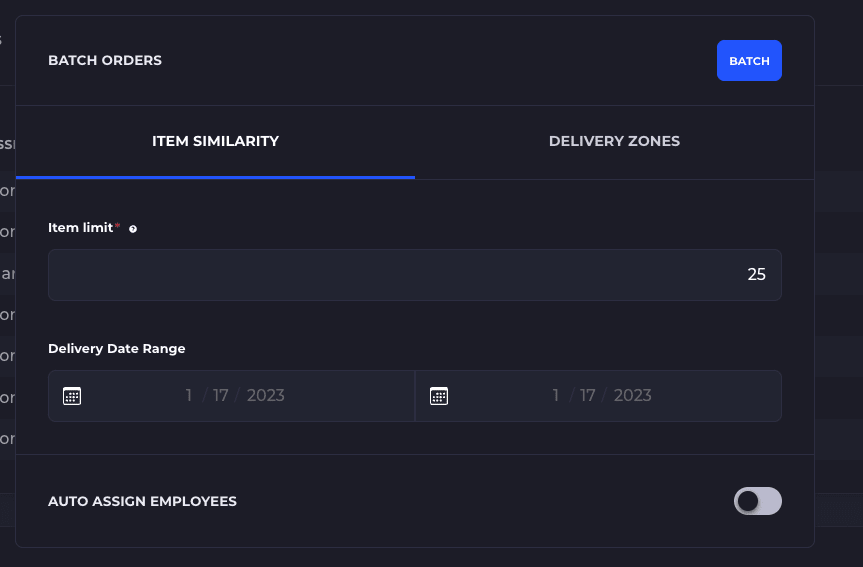The image size is (863, 567).
Task: Select the end date day field
Action: coord(587,395)
